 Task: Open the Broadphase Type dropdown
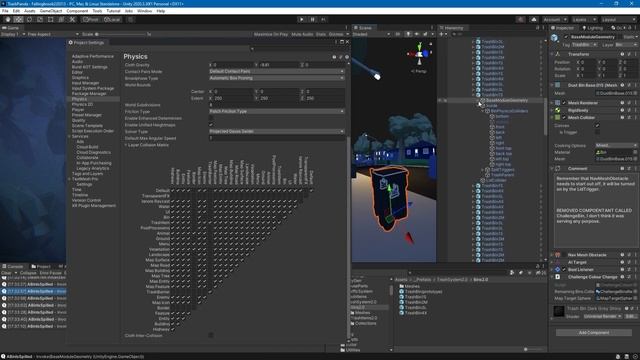coord(276,78)
